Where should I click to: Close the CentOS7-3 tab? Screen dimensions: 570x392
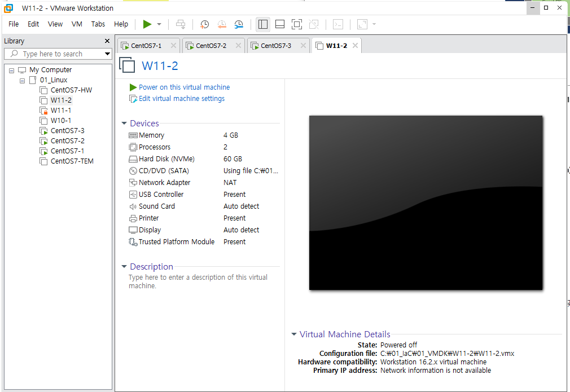coord(303,46)
